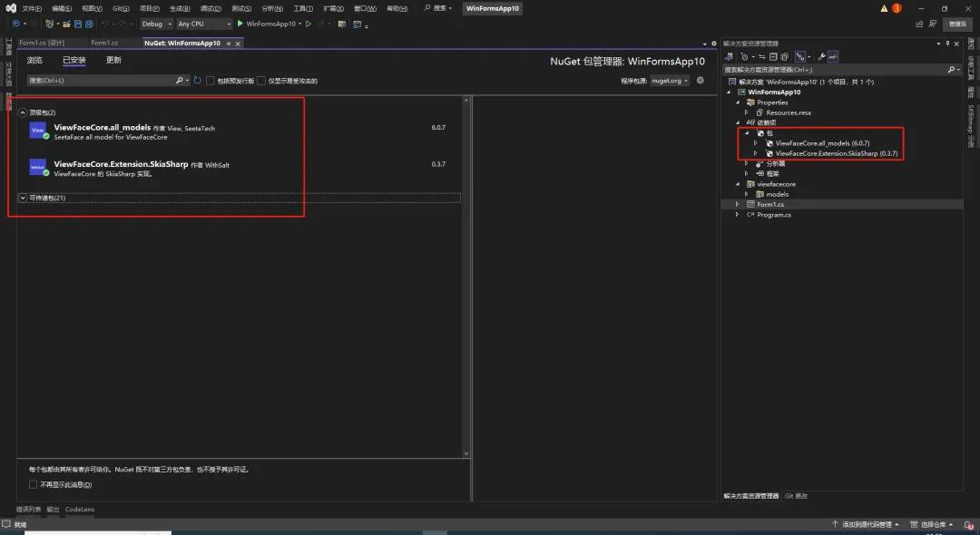The width and height of the screenshot is (980, 535).
Task: Toggle the track-active-item button in Solution Explorer toolbar
Action: pos(800,57)
